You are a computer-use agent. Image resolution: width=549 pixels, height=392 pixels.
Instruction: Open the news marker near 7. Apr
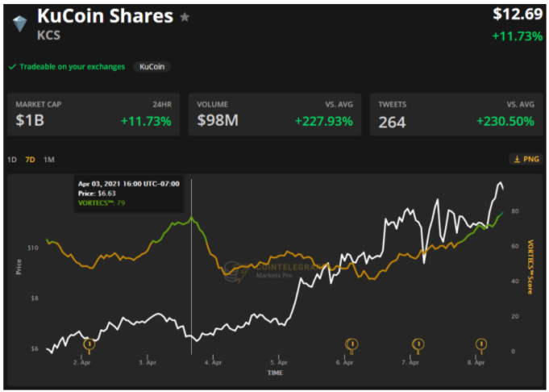pos(418,344)
